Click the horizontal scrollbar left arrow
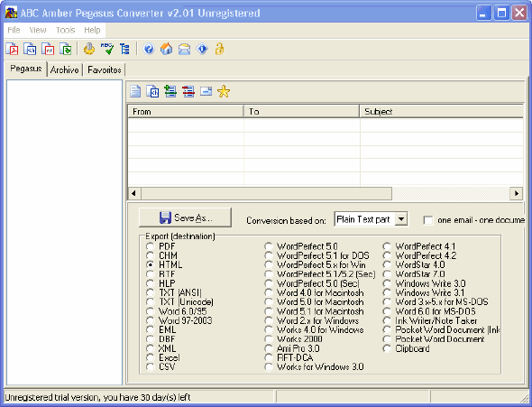 click(134, 193)
